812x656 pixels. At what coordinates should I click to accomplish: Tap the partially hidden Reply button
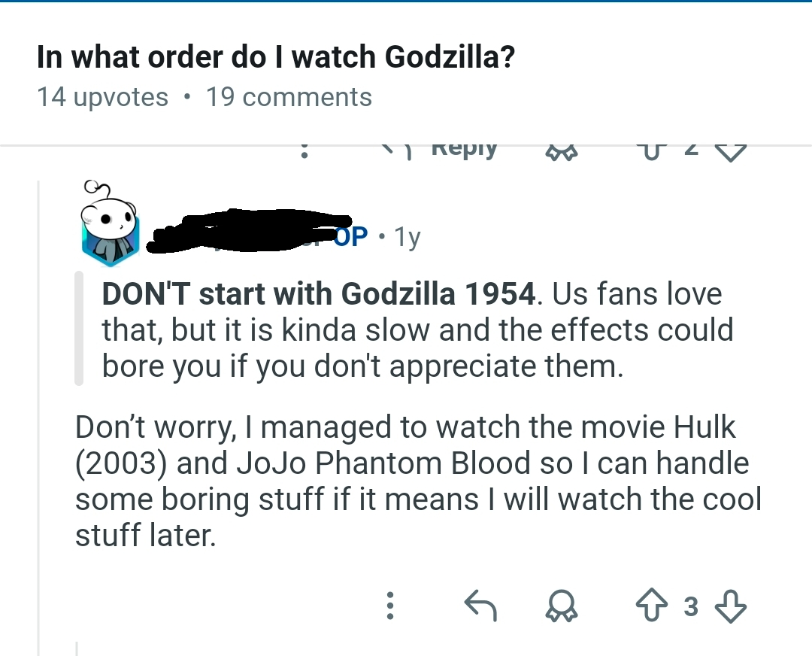click(451, 149)
